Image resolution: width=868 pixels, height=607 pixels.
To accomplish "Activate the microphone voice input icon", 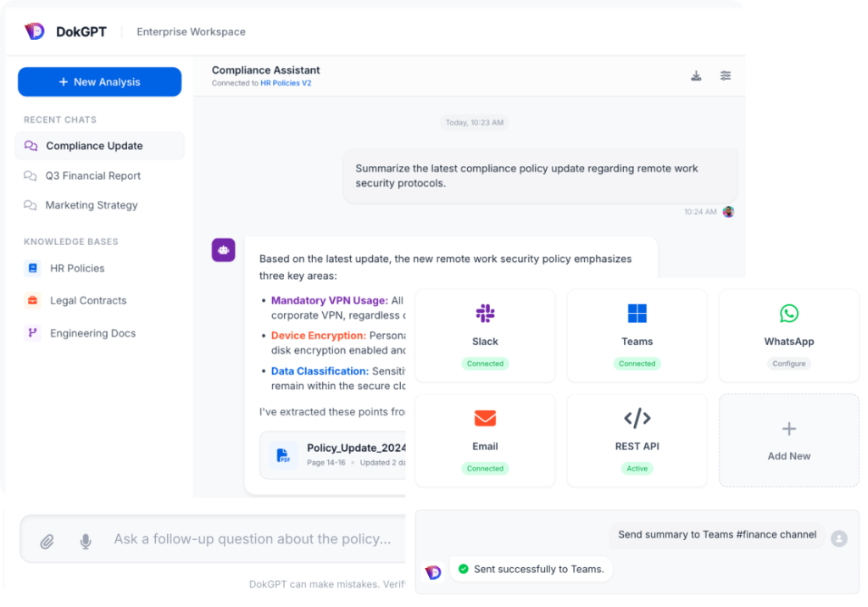I will (x=86, y=540).
